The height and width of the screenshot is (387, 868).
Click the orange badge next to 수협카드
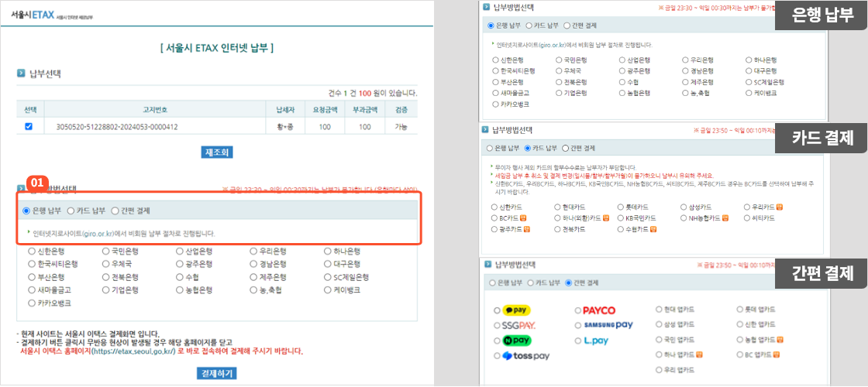653,229
